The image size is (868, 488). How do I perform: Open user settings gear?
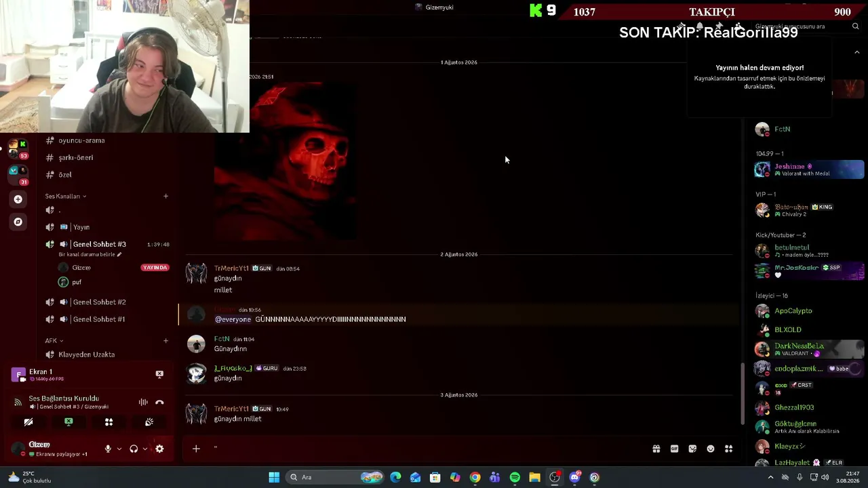point(159,449)
